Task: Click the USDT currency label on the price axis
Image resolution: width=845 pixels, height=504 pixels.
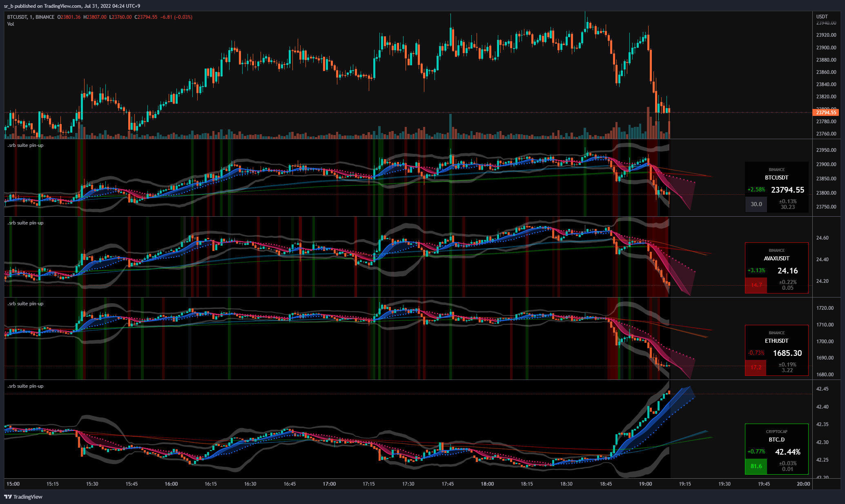Action: 822,17
